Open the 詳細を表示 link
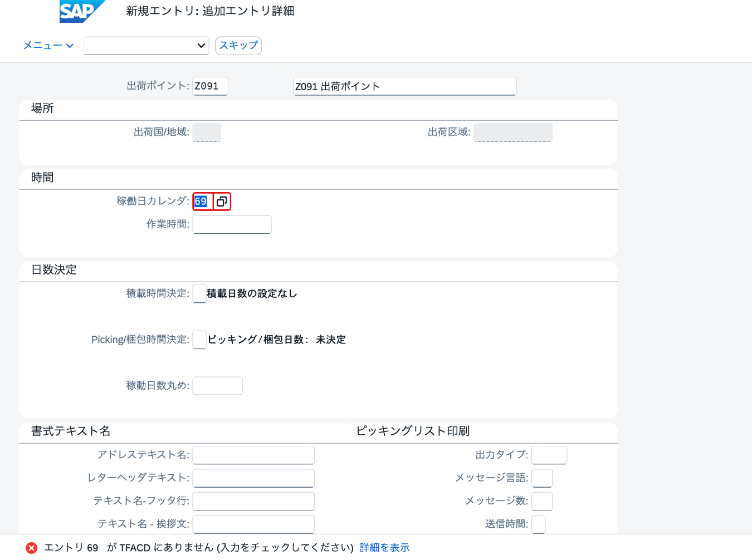Screen dimensions: 752x560 (385, 548)
